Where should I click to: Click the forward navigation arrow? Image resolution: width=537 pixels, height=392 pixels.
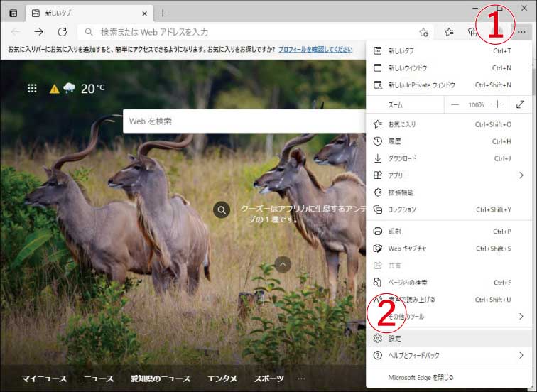(x=39, y=32)
